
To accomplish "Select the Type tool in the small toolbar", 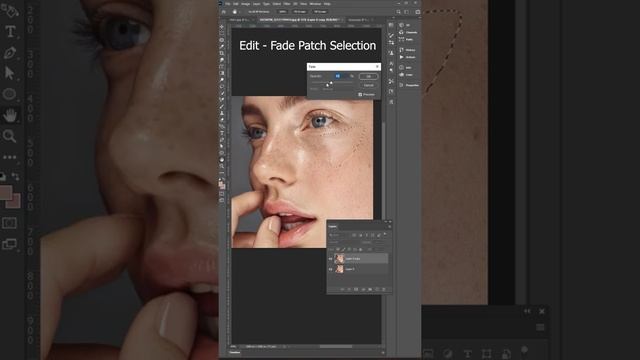I will click(x=222, y=133).
